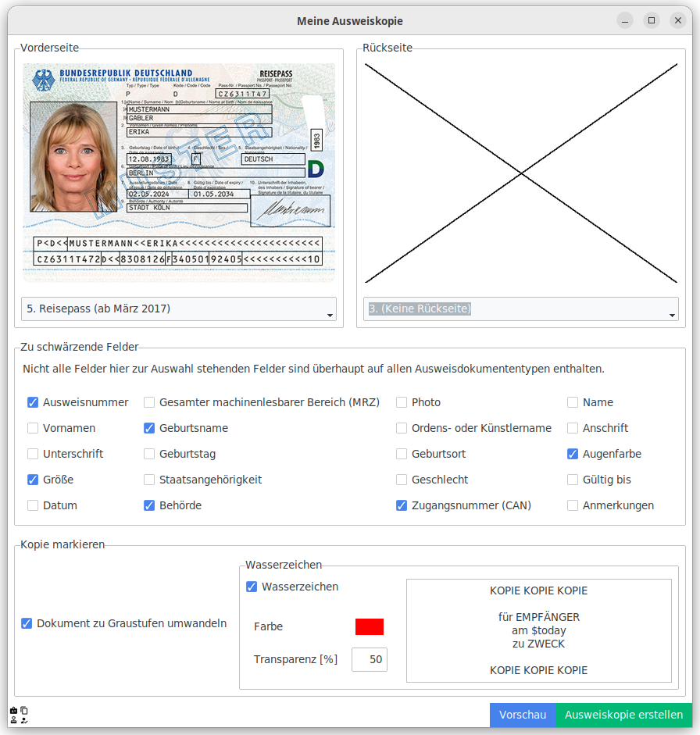Uncheck the Behörde checkbox
Screen dimensions: 700x735
pos(149,505)
